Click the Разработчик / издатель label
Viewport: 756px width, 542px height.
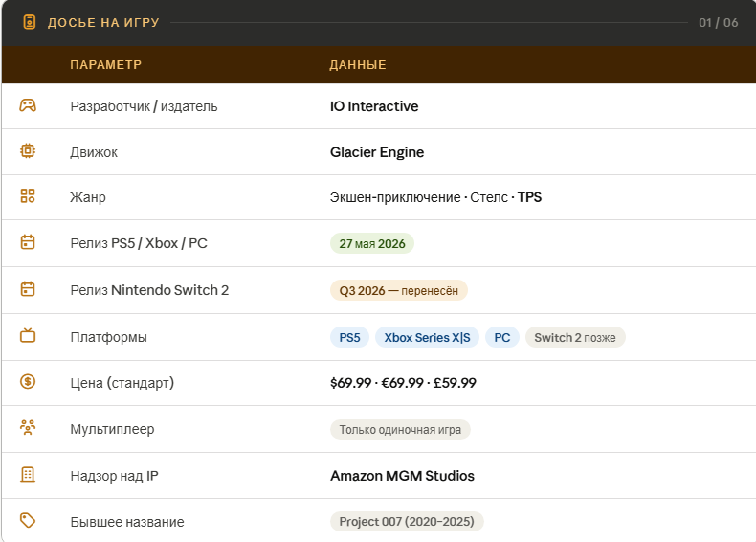tap(144, 106)
